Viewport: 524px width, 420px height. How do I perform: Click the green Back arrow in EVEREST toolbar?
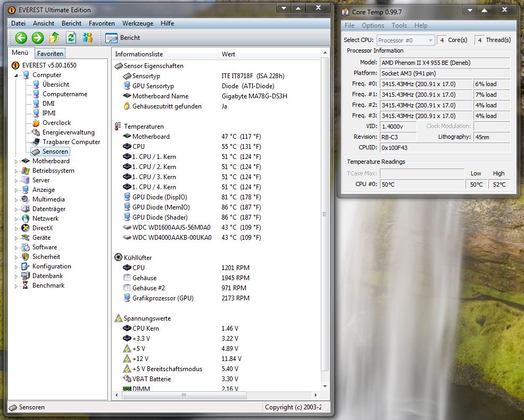[21, 38]
